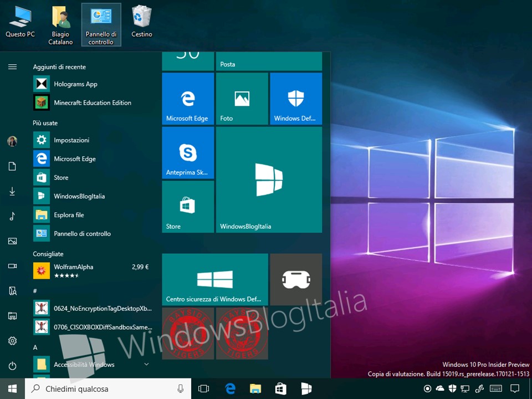Click the Cortana microphone icon
Image resolution: width=532 pixels, height=399 pixels.
pos(181,389)
